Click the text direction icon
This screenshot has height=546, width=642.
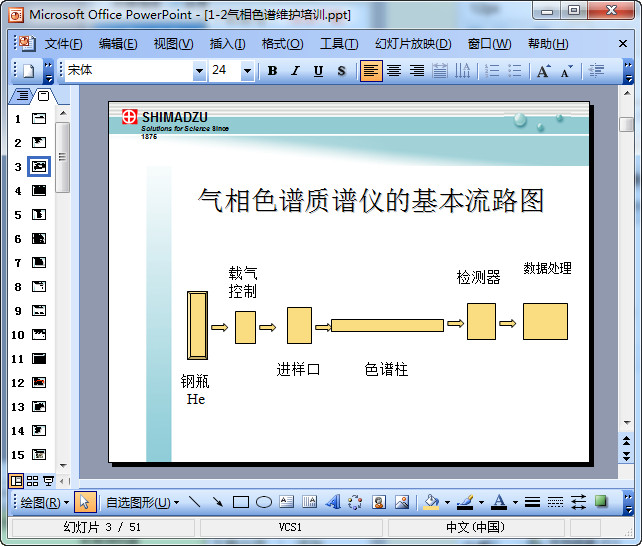463,71
